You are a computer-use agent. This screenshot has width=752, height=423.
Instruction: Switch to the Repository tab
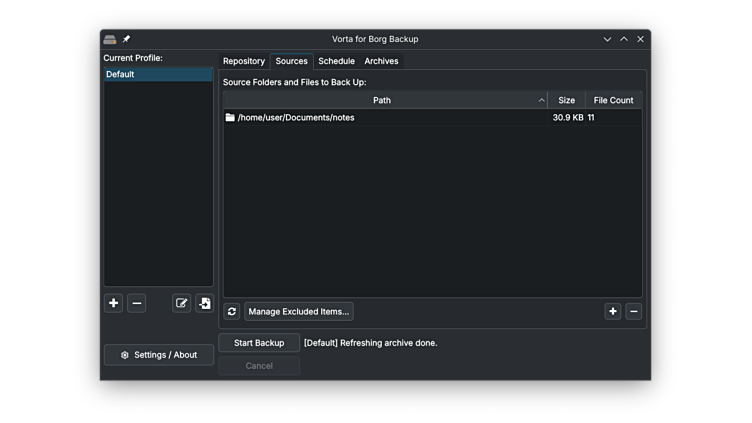[244, 61]
